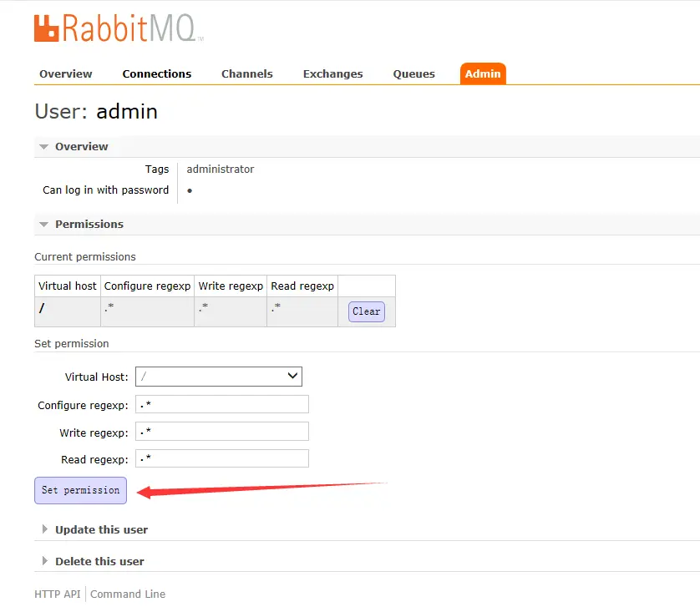Switch to the Connections tab
This screenshot has width=700, height=607.
click(x=156, y=73)
